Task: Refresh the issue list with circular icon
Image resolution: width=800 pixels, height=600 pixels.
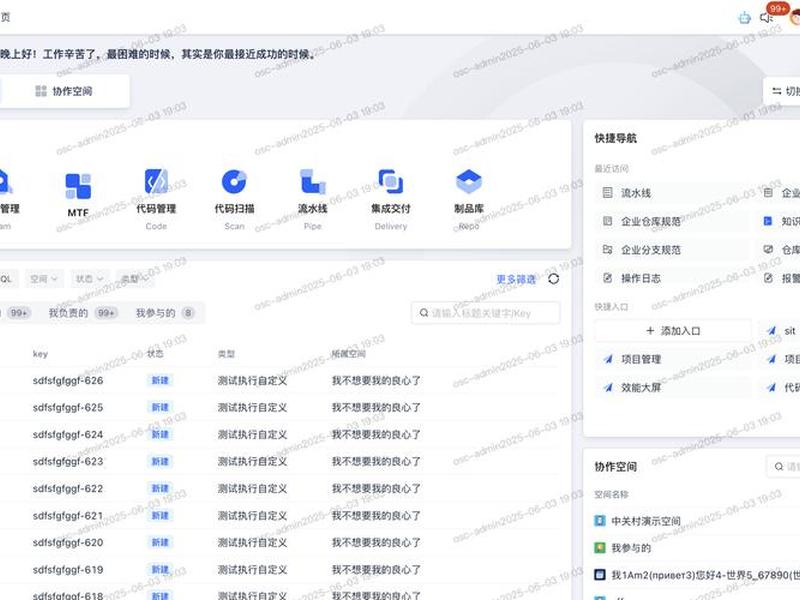Action: click(554, 279)
